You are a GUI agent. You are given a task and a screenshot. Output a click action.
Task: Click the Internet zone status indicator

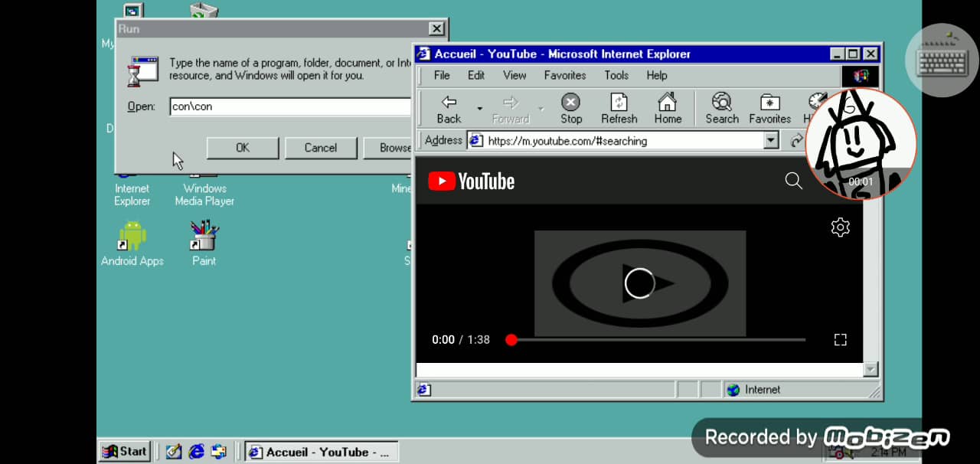(753, 389)
